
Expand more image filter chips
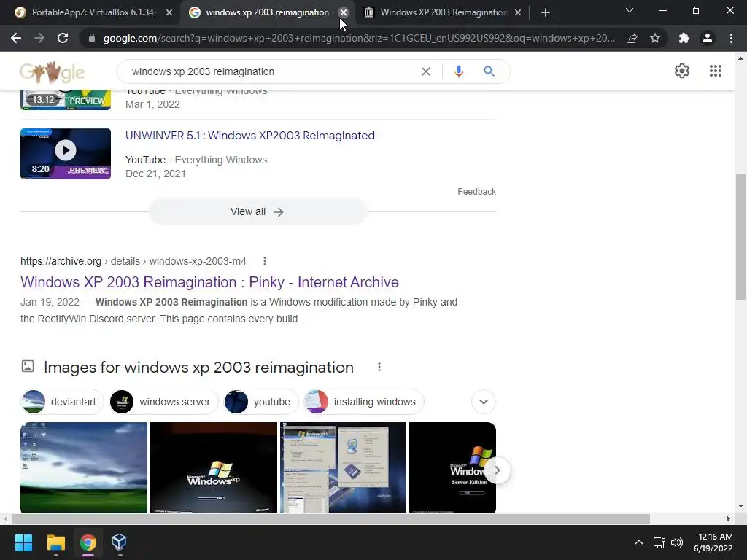click(x=484, y=402)
